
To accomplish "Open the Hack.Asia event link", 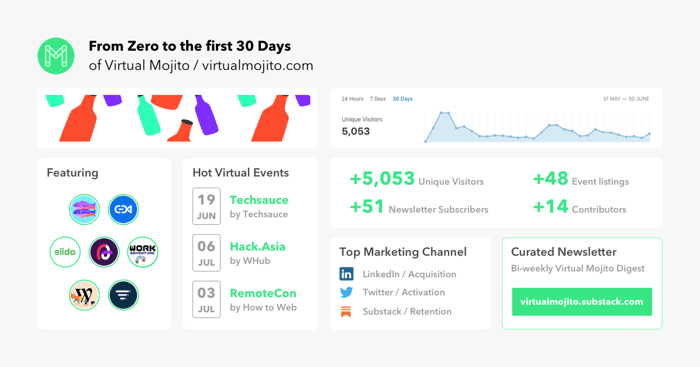I will pos(258,246).
